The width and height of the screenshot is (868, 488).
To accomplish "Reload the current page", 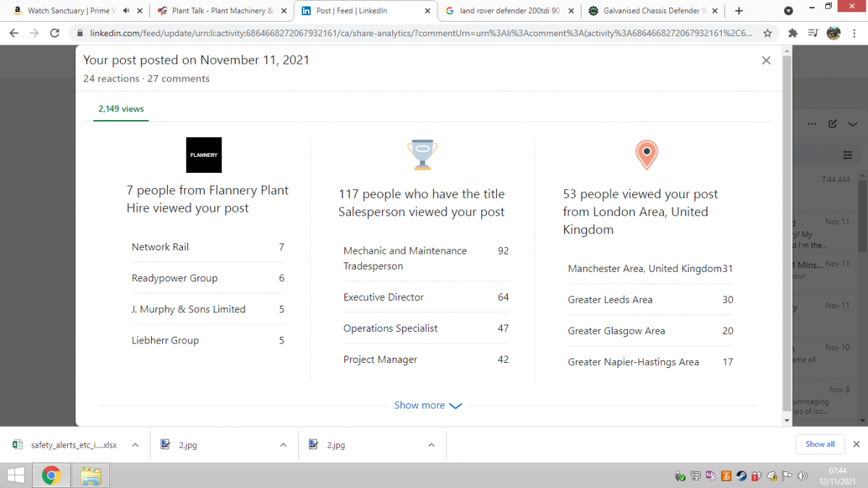I will pos(55,33).
